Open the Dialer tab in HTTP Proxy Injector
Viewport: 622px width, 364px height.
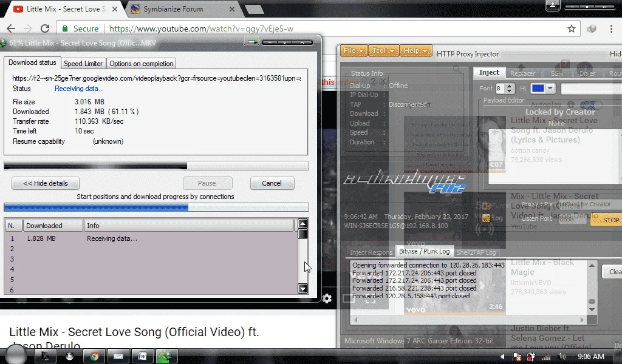[587, 73]
